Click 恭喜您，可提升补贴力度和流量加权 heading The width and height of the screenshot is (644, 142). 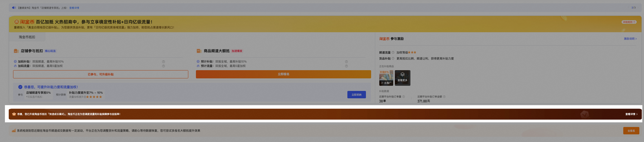coord(51,87)
